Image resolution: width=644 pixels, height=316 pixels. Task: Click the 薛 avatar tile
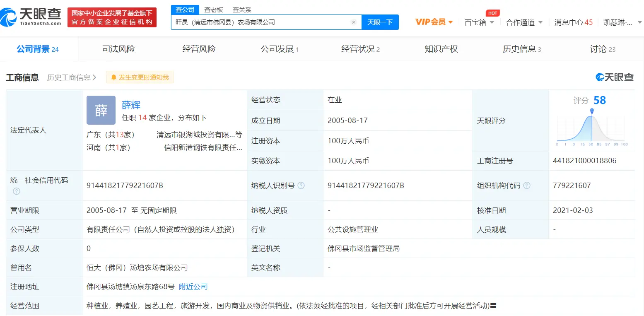pyautogui.click(x=101, y=110)
